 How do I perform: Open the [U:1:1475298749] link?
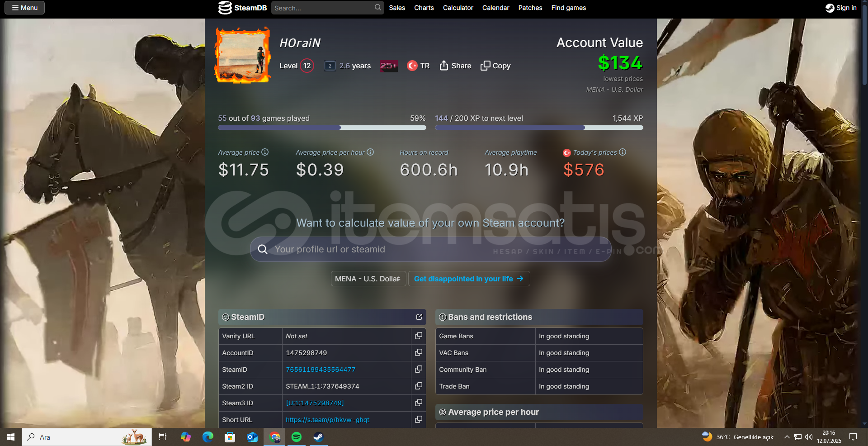click(315, 403)
